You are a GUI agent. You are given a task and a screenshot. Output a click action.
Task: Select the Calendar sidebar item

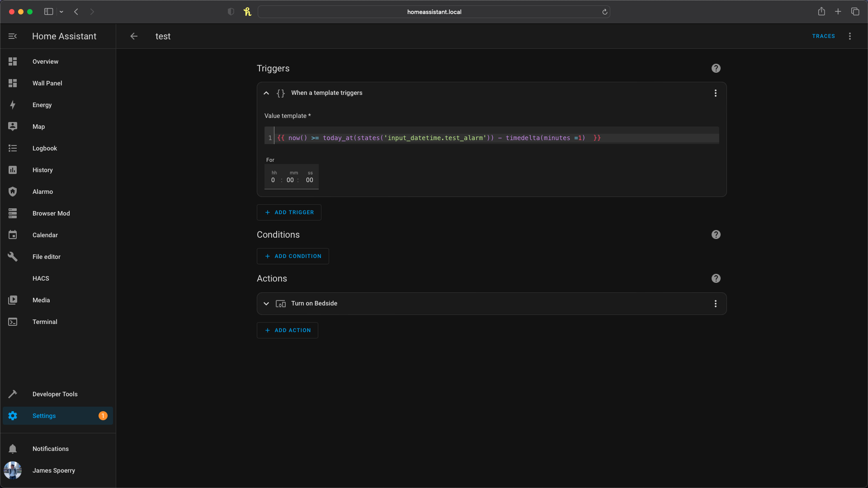click(x=45, y=235)
